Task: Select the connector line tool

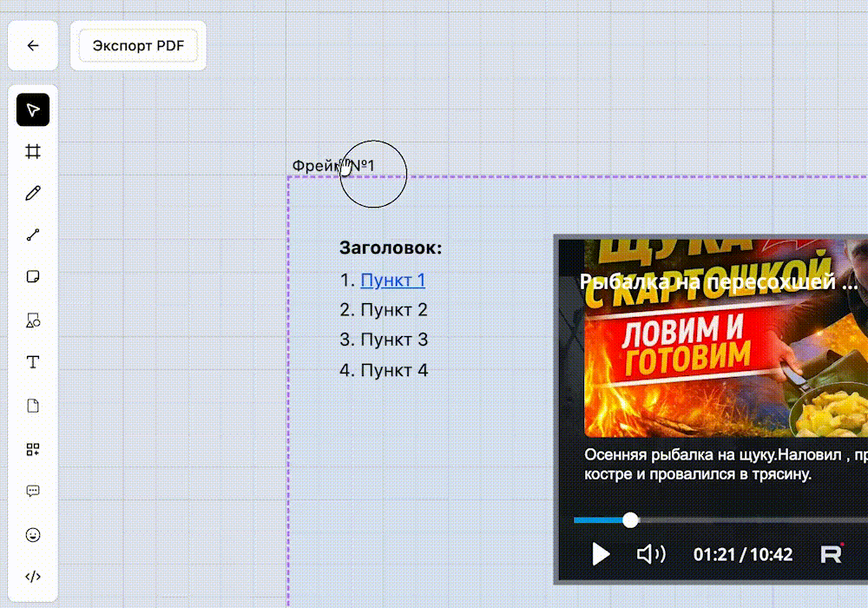Action: coord(33,235)
